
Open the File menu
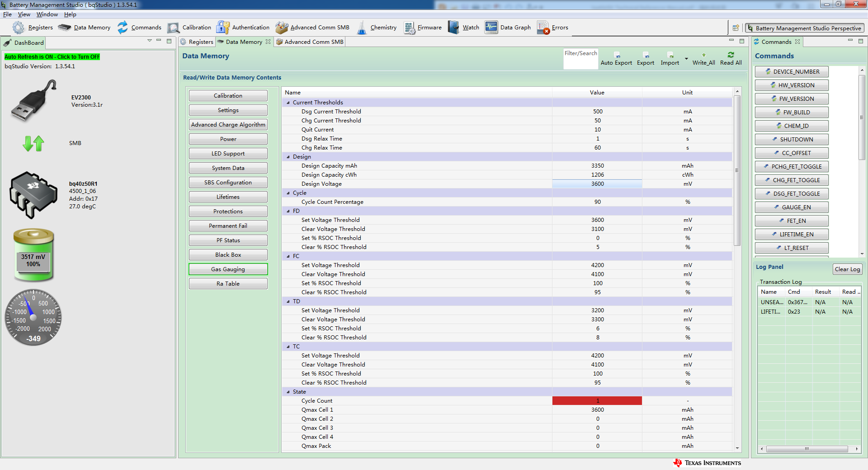7,14
